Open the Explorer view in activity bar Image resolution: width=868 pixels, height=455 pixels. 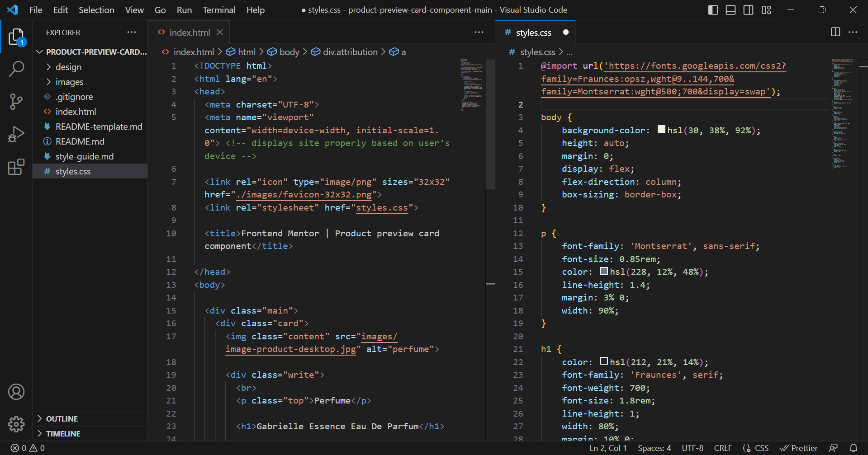click(16, 37)
